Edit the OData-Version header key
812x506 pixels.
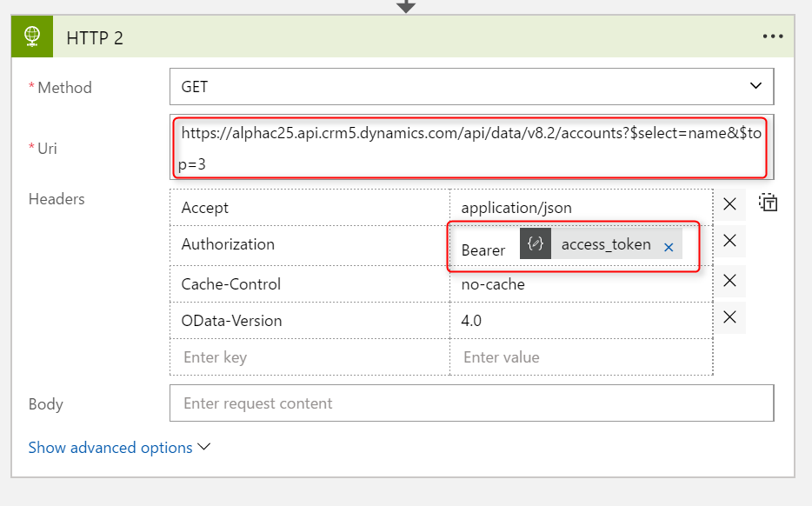coord(309,321)
